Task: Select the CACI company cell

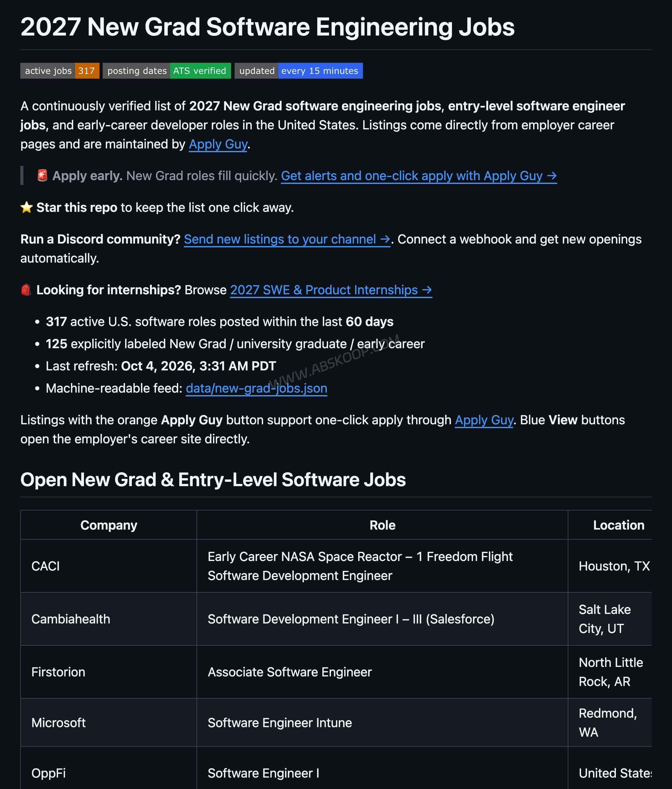Action: coord(109,566)
